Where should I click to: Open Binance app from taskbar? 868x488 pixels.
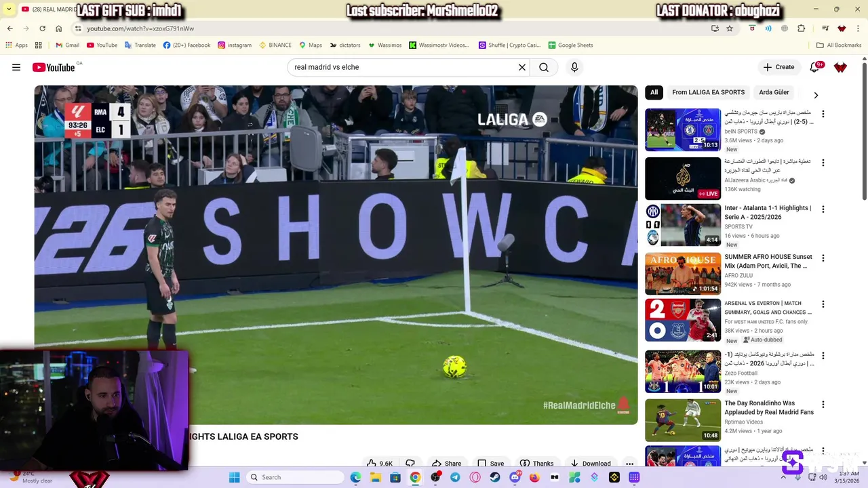click(x=614, y=477)
